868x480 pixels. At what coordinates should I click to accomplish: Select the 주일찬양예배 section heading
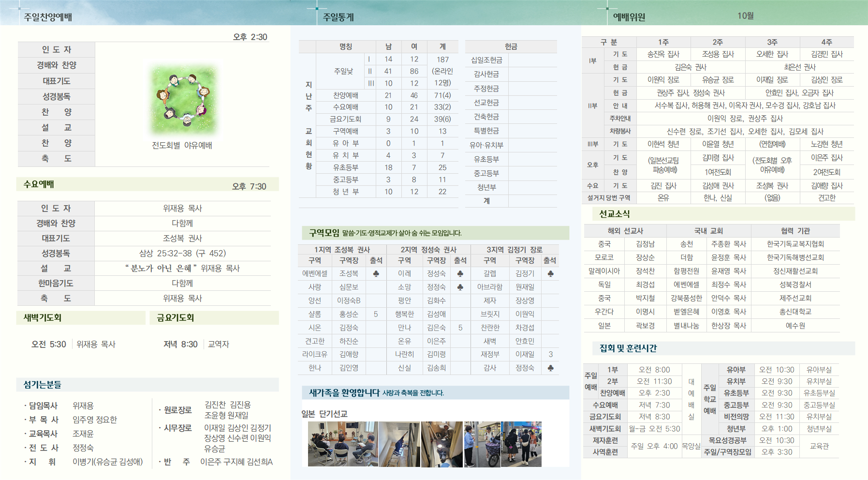click(48, 17)
